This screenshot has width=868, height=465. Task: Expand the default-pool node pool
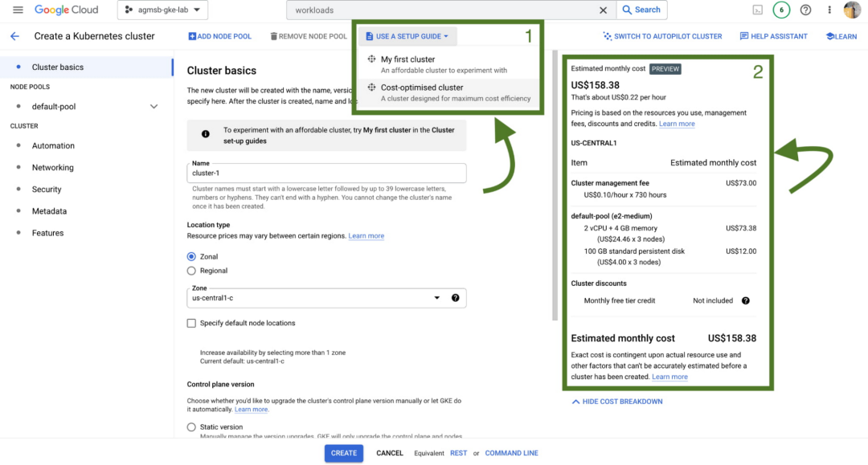click(154, 107)
